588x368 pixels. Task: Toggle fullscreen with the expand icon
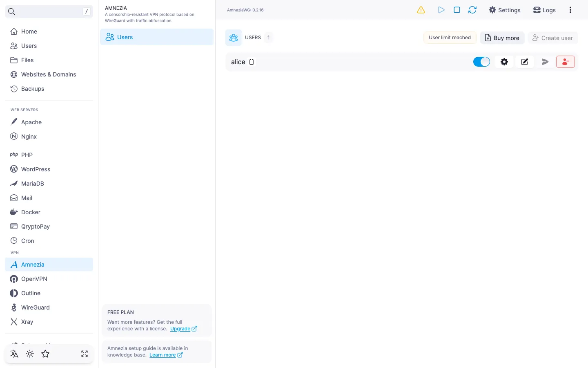coord(85,354)
